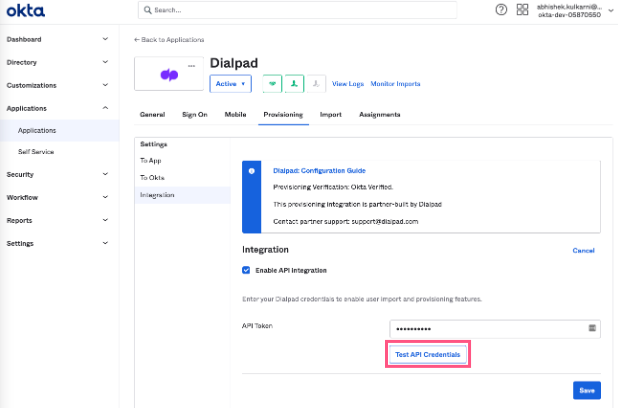Screen dimensions: 618x408
Task: Switch to the Mobile tab
Action: click(x=235, y=115)
